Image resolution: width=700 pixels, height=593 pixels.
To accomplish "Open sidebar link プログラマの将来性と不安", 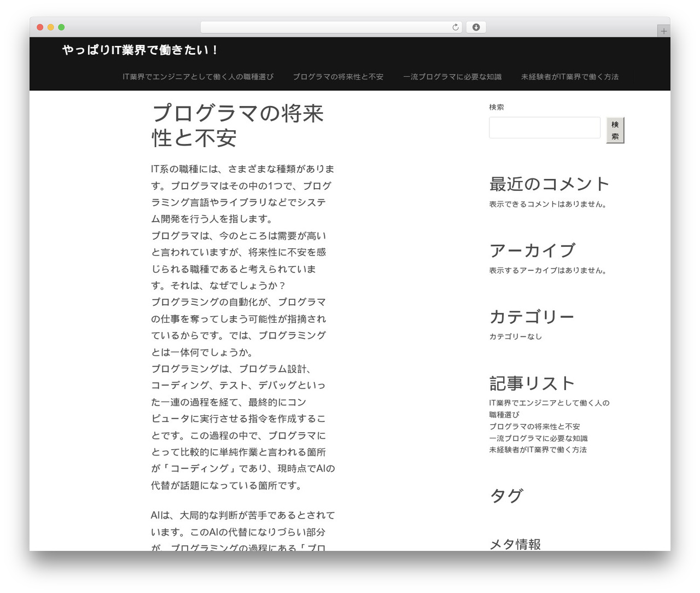I will [x=534, y=427].
